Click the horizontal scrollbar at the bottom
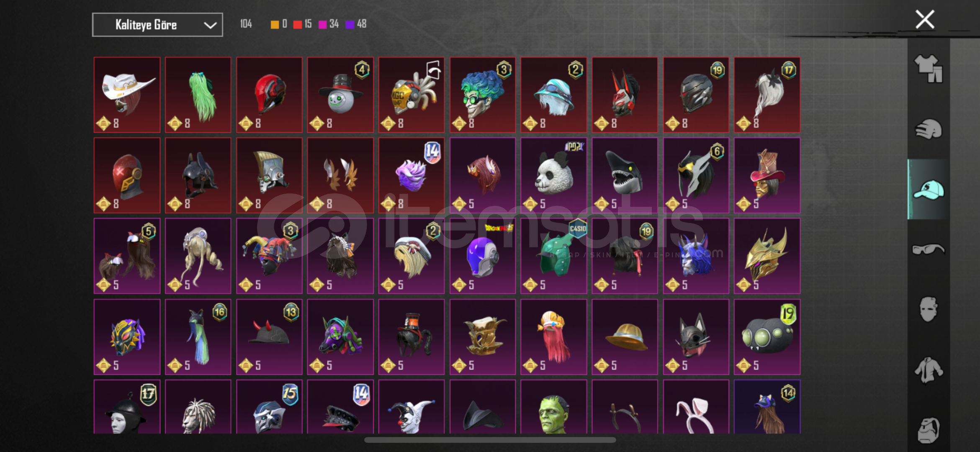980x452 pixels. pyautogui.click(x=490, y=440)
